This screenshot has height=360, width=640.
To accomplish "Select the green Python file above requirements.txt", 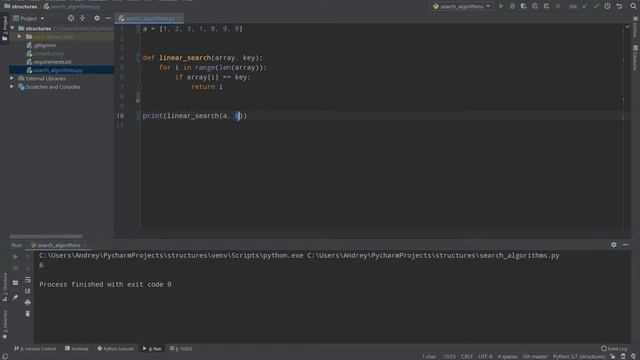I will (x=45, y=53).
